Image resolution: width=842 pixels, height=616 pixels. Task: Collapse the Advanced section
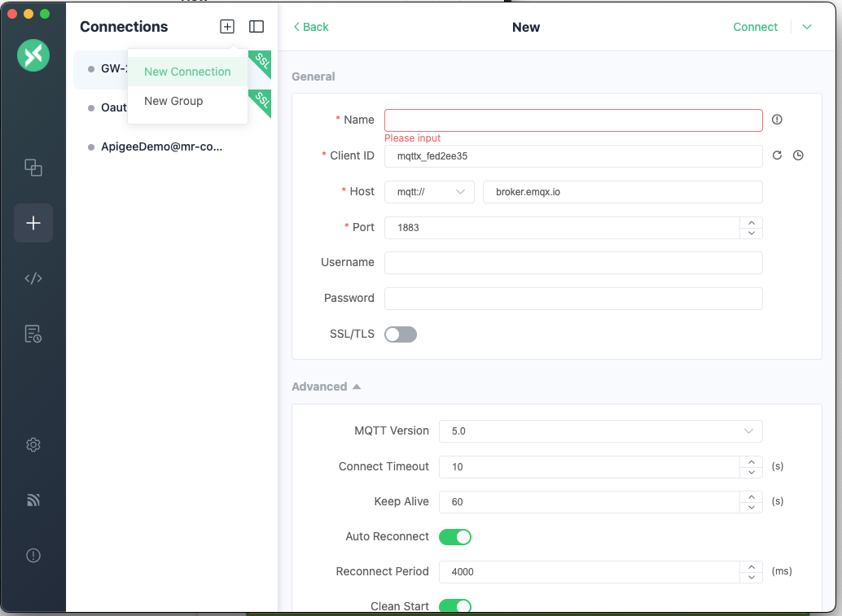pyautogui.click(x=326, y=387)
